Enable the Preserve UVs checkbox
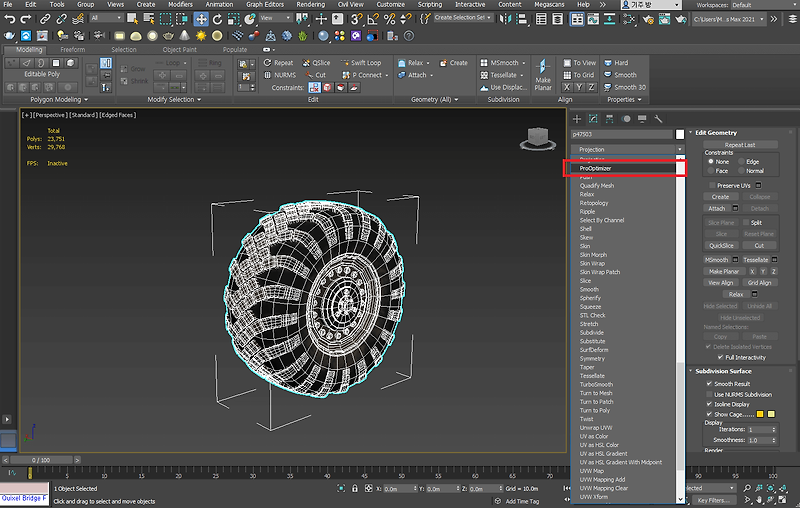800x508 pixels. (712, 185)
